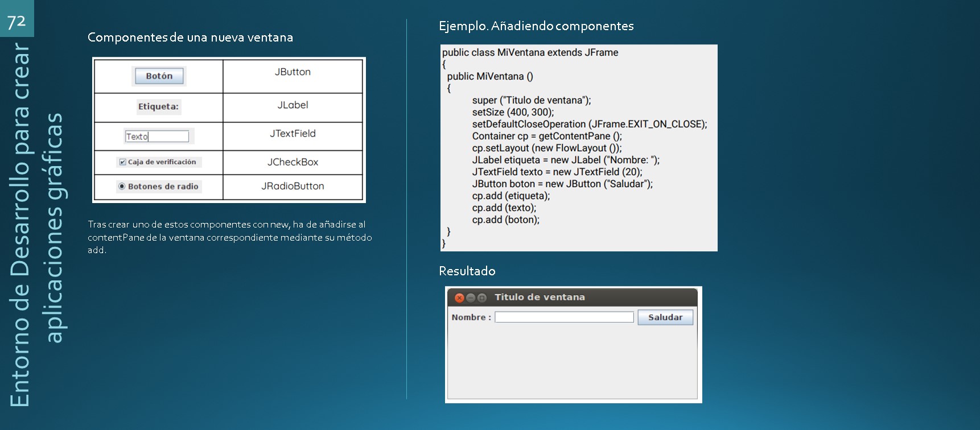Click the "Etiqueta:" sample label
Viewport: 980px width, 430px height.
[x=158, y=106]
